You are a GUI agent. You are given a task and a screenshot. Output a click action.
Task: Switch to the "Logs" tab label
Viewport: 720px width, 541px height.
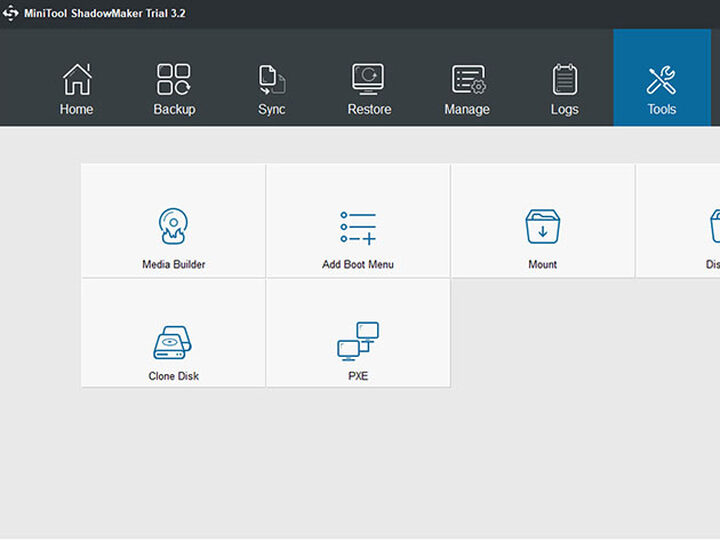click(x=564, y=110)
